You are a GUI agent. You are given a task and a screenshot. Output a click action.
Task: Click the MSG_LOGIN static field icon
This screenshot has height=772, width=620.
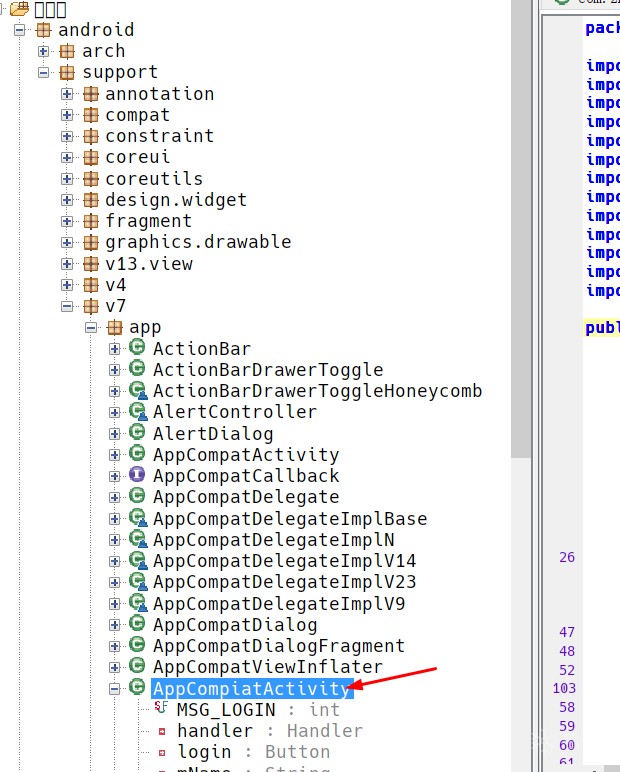[161, 708]
